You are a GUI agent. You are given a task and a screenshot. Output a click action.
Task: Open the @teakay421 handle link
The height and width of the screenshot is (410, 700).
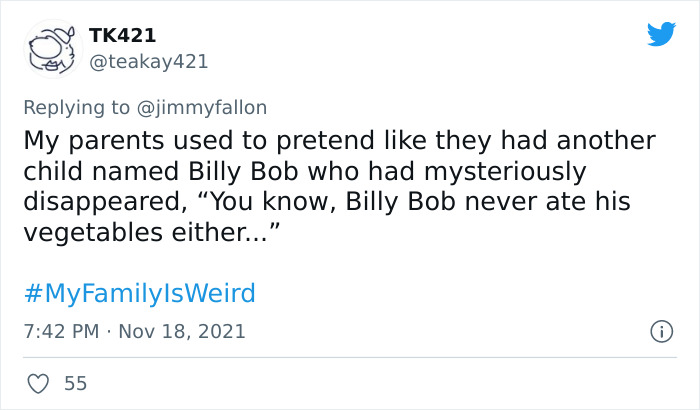pos(149,61)
